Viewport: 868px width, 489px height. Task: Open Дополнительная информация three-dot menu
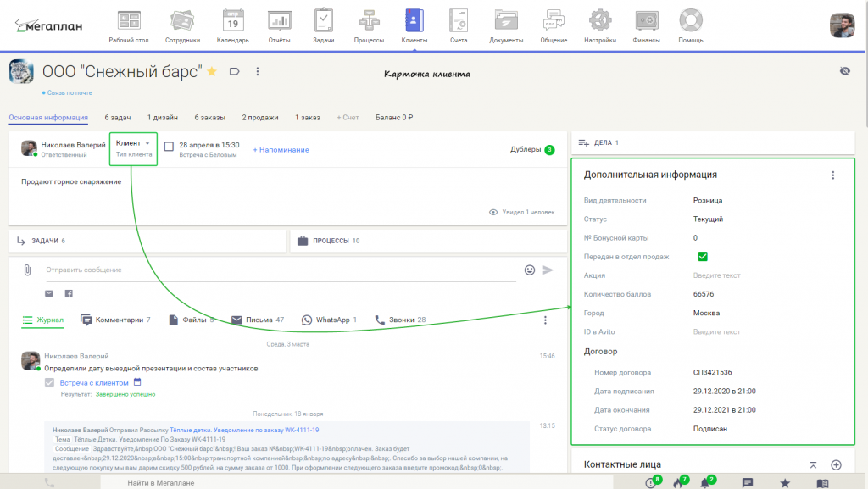pyautogui.click(x=832, y=175)
